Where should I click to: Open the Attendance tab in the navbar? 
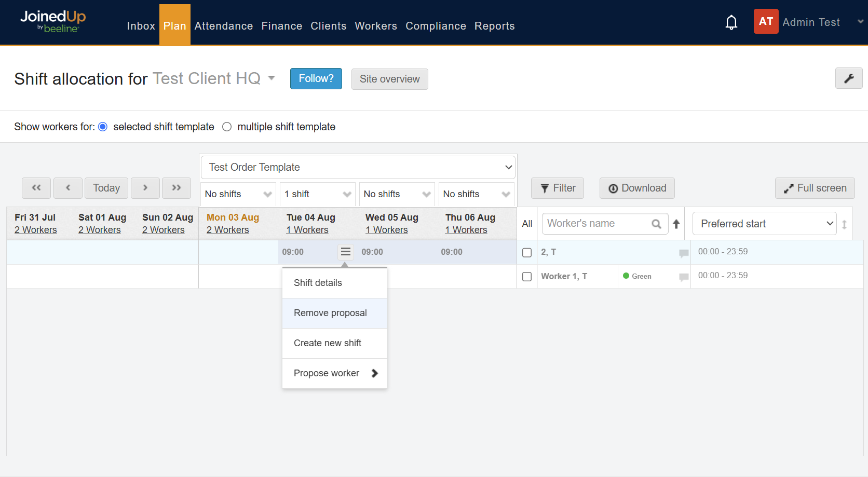[x=224, y=26]
